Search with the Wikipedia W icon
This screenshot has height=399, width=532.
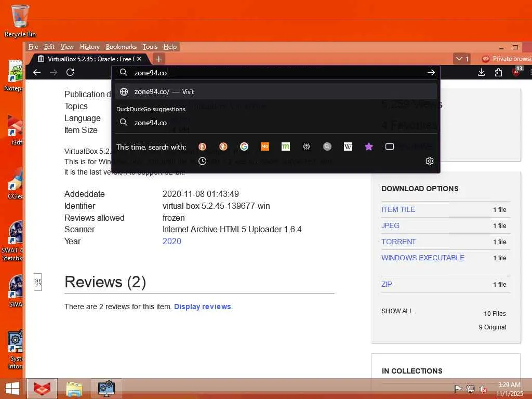click(x=348, y=147)
